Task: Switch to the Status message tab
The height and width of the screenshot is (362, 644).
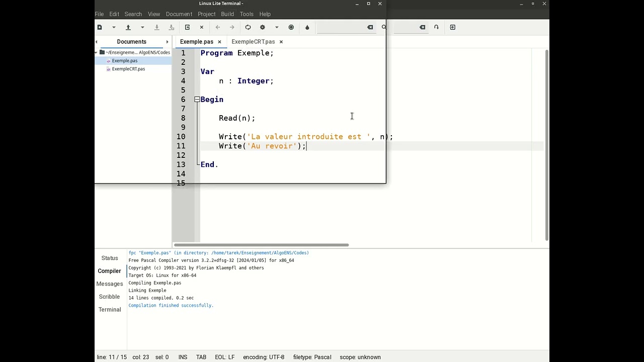Action: [110, 258]
